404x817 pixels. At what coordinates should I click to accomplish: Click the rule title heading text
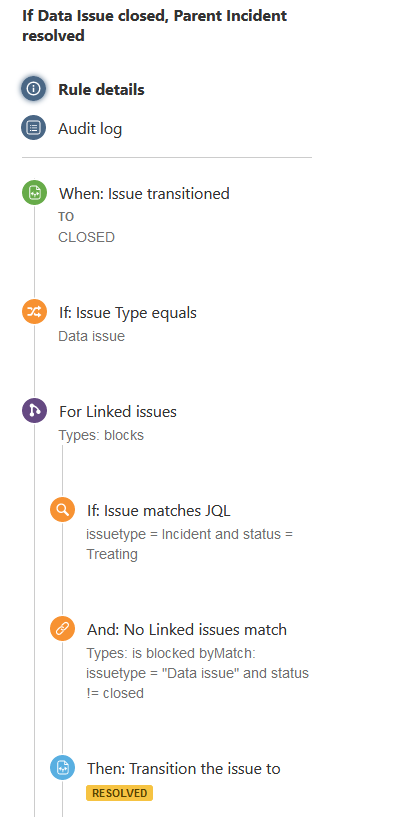point(154,26)
